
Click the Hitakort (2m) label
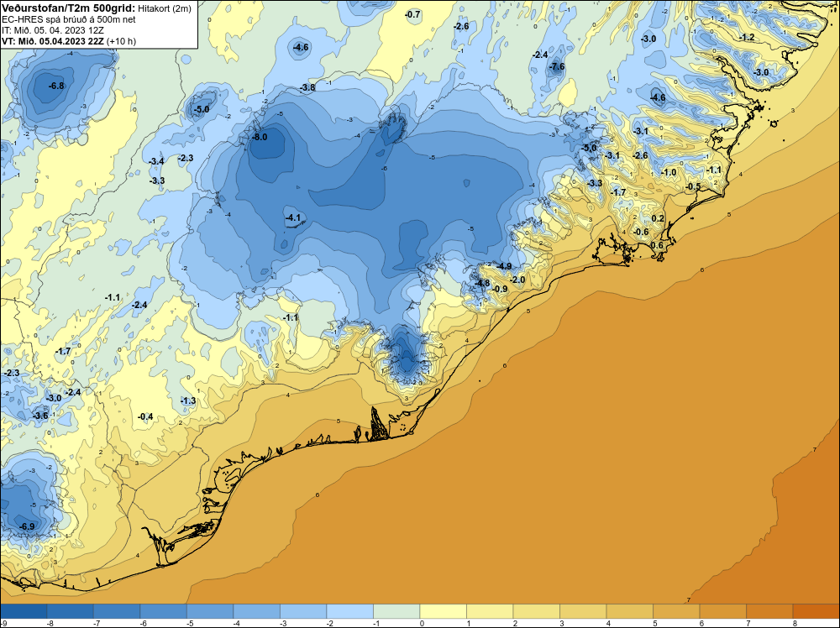[x=163, y=8]
